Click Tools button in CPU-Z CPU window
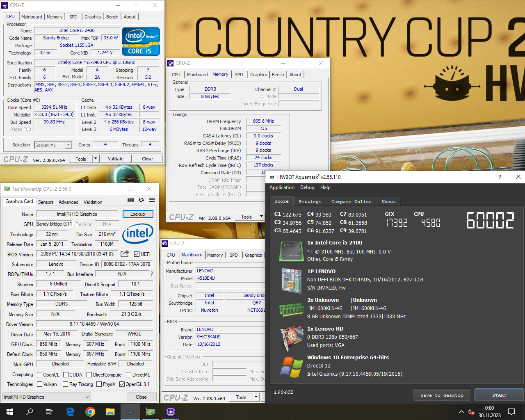Image resolution: width=525 pixels, height=420 pixels. tap(81, 159)
